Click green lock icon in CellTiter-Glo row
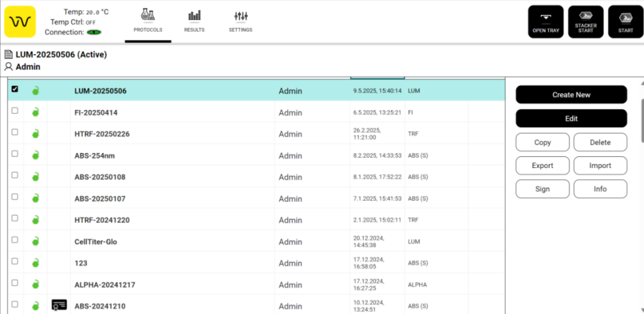This screenshot has width=644, height=314. [36, 241]
